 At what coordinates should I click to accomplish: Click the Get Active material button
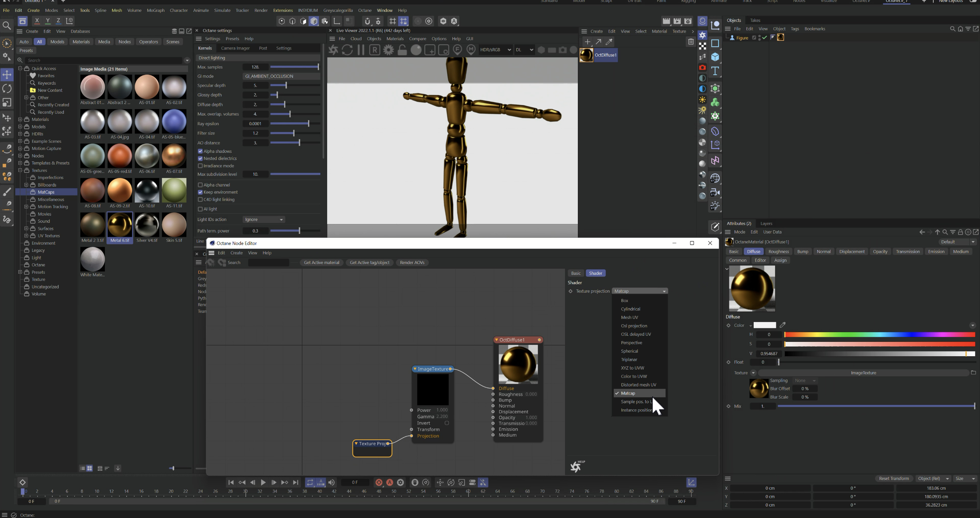tap(321, 263)
